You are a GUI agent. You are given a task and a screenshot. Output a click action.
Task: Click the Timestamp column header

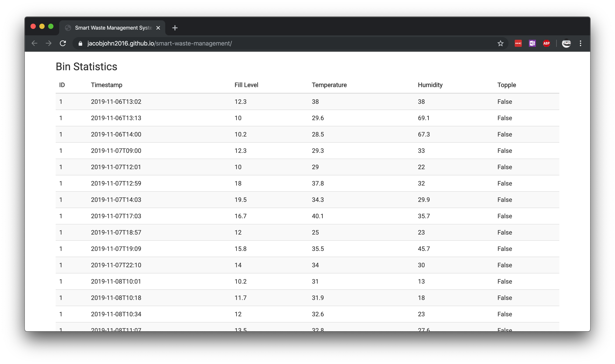106,85
